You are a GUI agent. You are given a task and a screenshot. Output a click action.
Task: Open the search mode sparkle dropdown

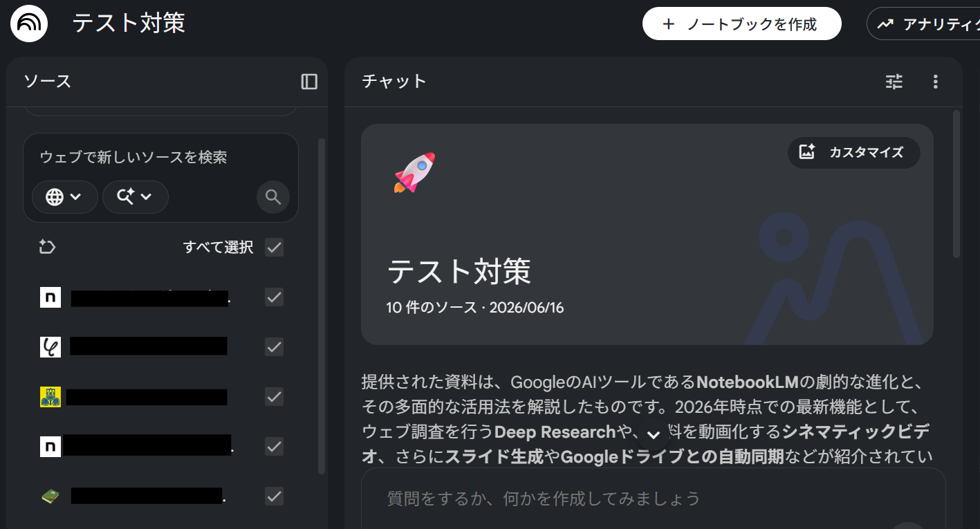click(136, 197)
